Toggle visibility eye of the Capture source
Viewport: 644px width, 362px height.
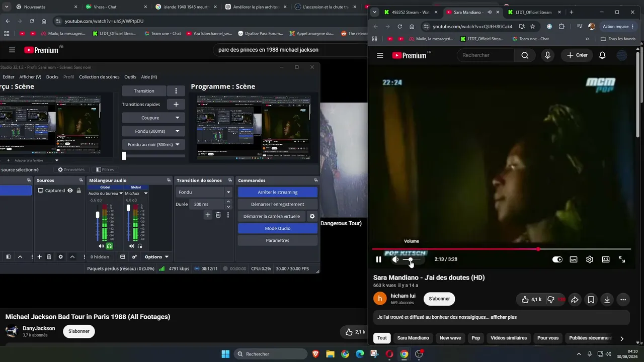pos(70,191)
